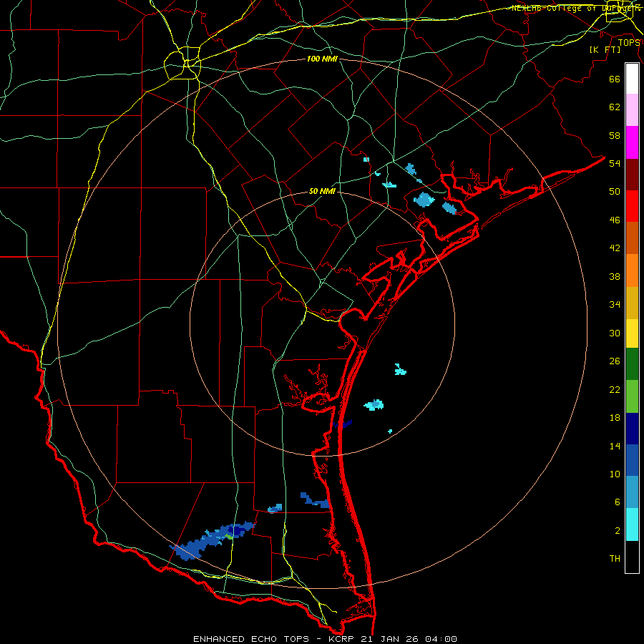The image size is (644, 644).
Task: Click the KCRP station identifier text
Action: click(x=342, y=639)
